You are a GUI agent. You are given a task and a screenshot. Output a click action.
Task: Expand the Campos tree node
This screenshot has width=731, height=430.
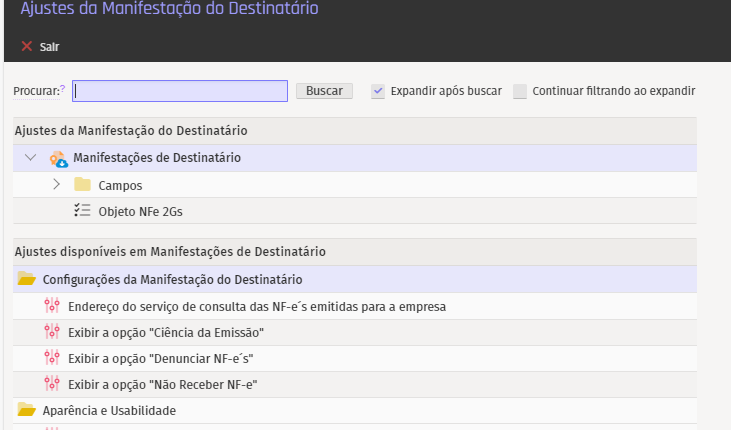(56, 185)
